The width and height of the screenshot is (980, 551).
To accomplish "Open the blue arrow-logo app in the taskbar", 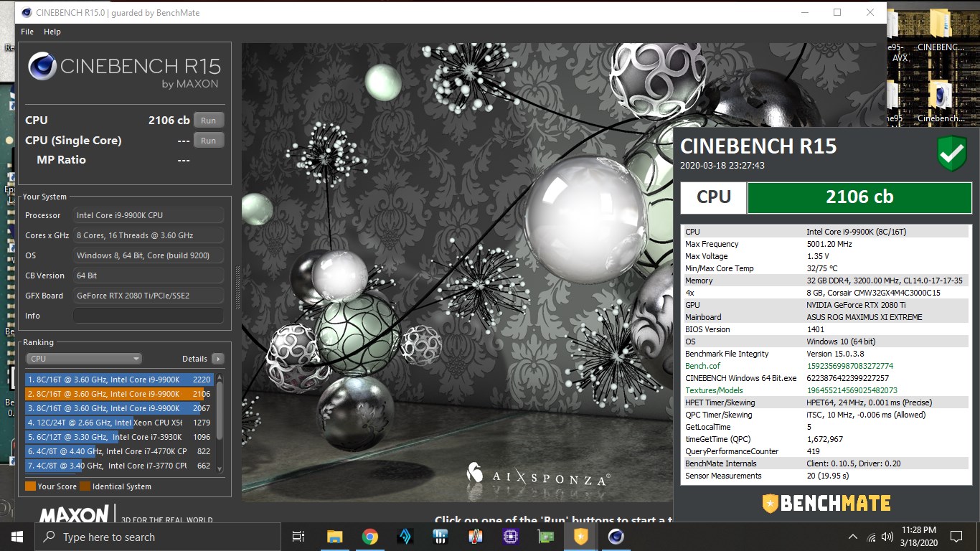I will 405,537.
